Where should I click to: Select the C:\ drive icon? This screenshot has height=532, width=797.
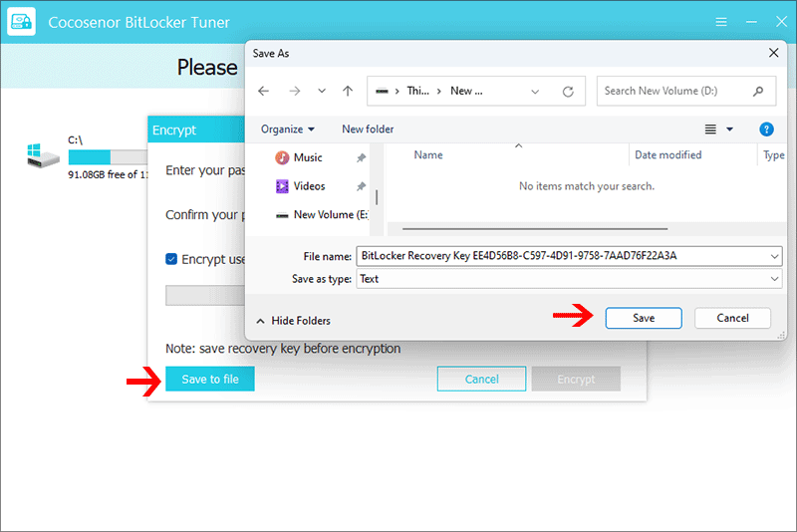coord(43,155)
